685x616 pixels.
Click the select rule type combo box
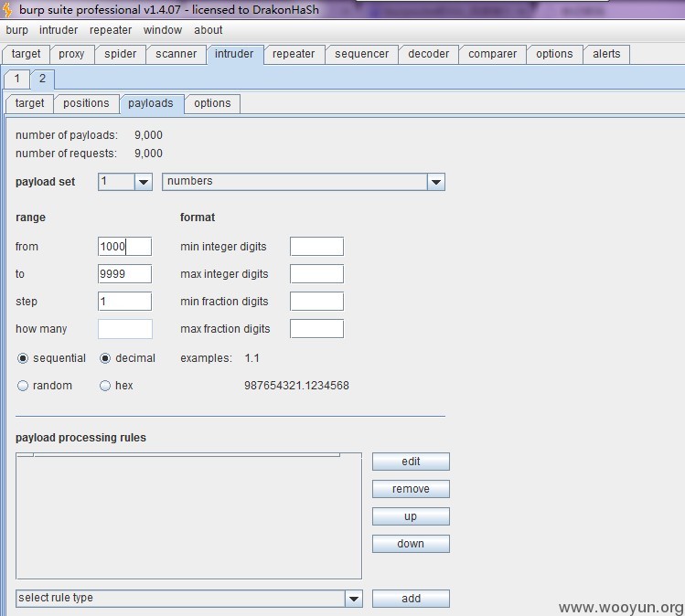click(189, 599)
